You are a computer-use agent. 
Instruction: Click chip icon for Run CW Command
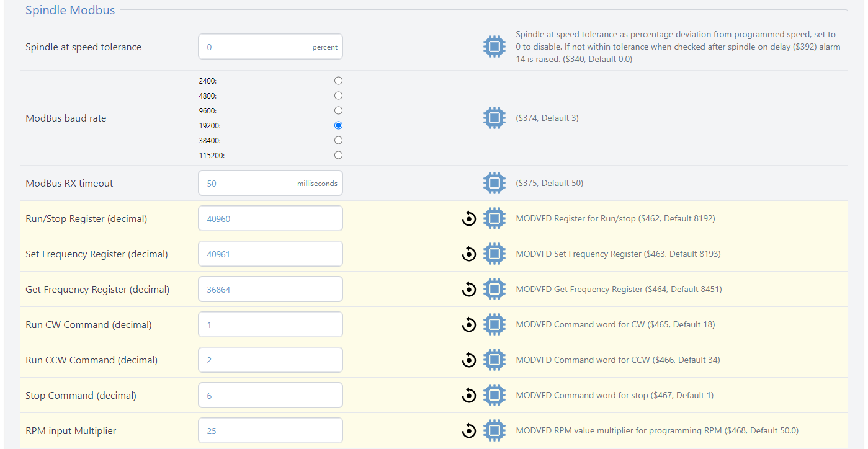tap(494, 324)
